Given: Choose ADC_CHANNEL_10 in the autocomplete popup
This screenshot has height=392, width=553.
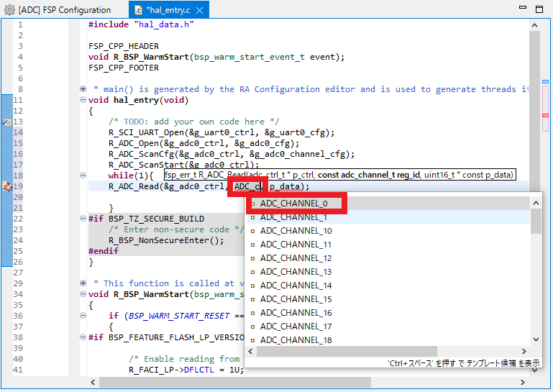Looking at the screenshot, I should click(x=388, y=231).
